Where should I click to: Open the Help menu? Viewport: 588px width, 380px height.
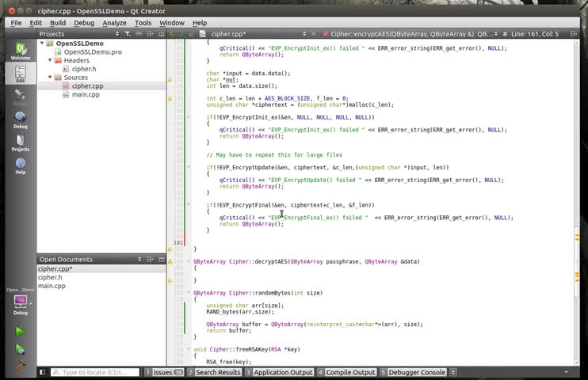200,23
